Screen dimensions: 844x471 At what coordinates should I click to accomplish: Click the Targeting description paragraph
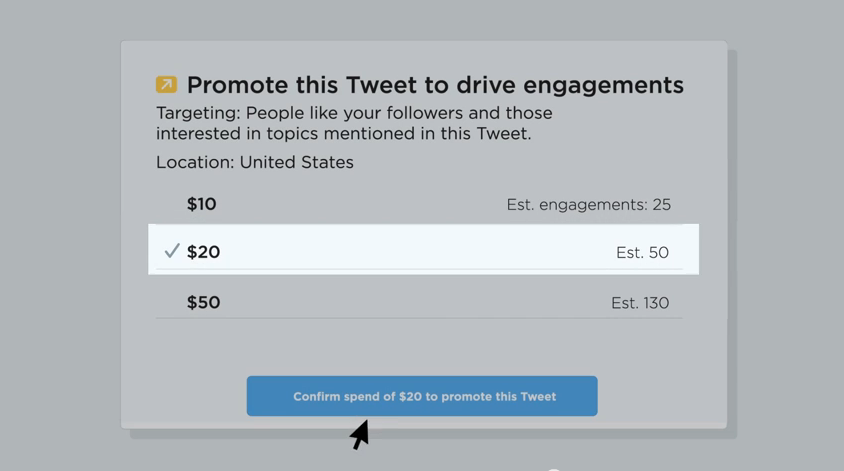pyautogui.click(x=354, y=123)
